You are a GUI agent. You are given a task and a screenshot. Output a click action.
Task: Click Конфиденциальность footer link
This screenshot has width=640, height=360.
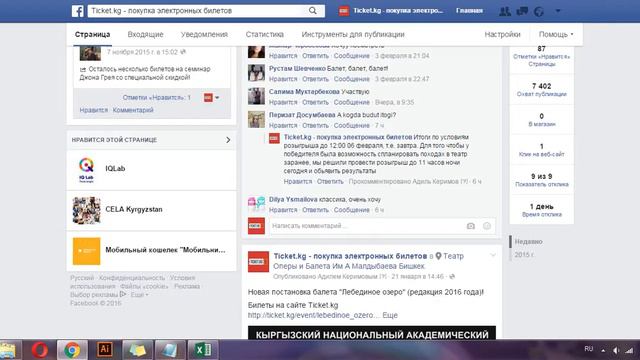(132, 278)
